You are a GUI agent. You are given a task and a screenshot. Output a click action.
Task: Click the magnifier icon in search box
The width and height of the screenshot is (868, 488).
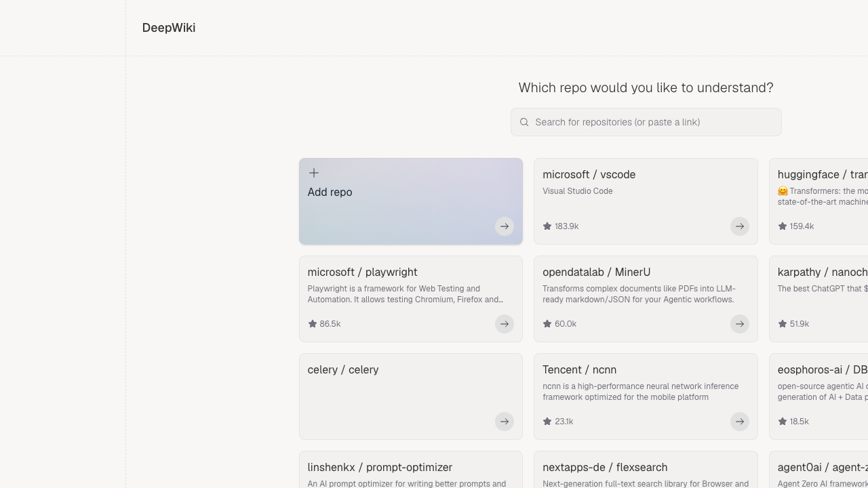coord(524,122)
